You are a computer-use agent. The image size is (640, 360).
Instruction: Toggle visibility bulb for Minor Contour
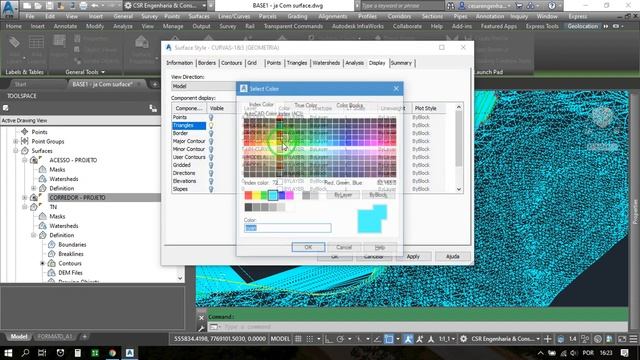[x=211, y=149]
